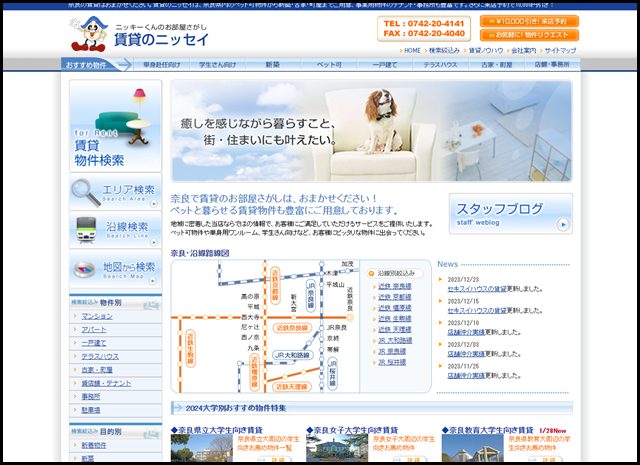Click the compass icon for 地図から検索

tap(84, 269)
